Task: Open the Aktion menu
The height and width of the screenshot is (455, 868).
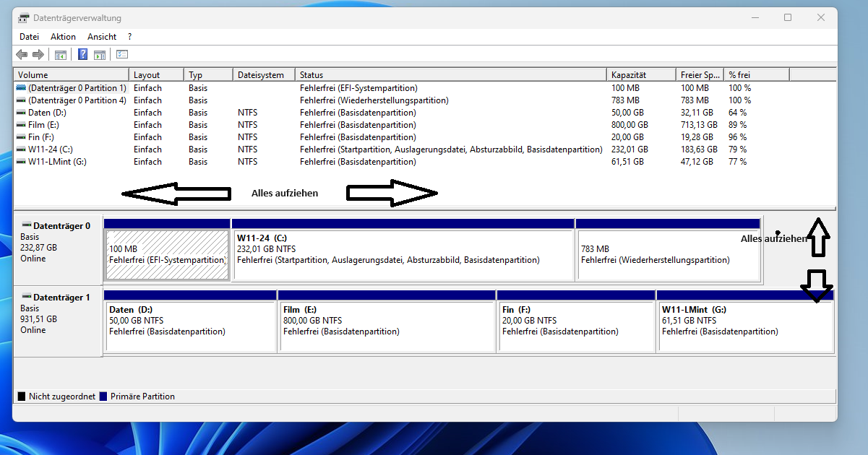Action: click(63, 36)
